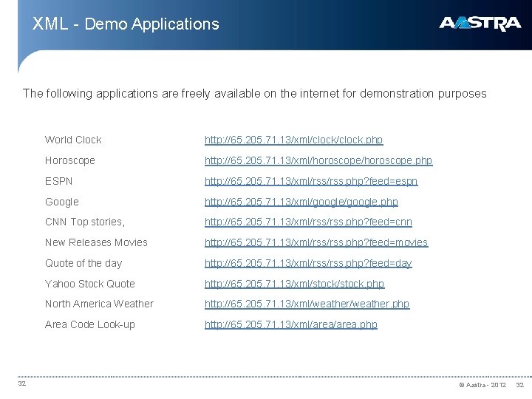
Task: Click the intro sentence about freely available applications
Action: pyautogui.click(x=254, y=93)
